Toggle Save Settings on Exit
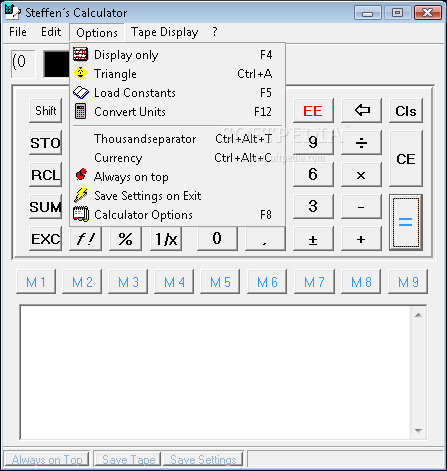 177,196
